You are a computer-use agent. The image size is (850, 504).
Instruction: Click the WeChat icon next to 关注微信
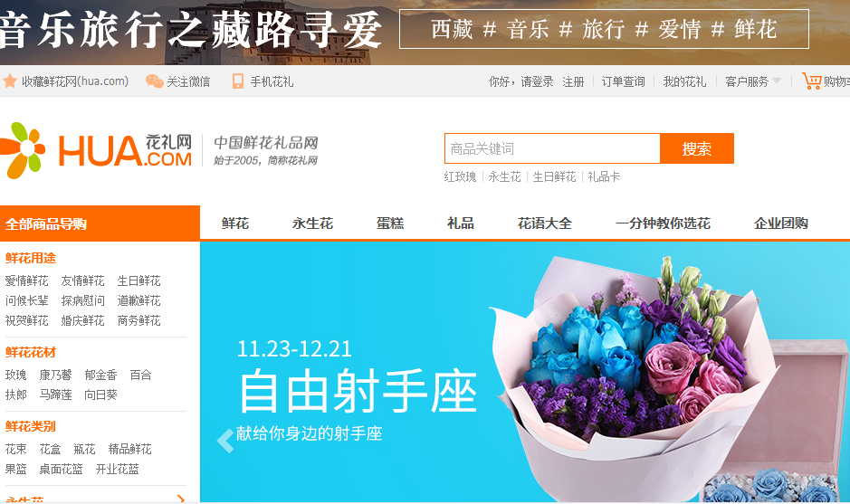click(155, 81)
